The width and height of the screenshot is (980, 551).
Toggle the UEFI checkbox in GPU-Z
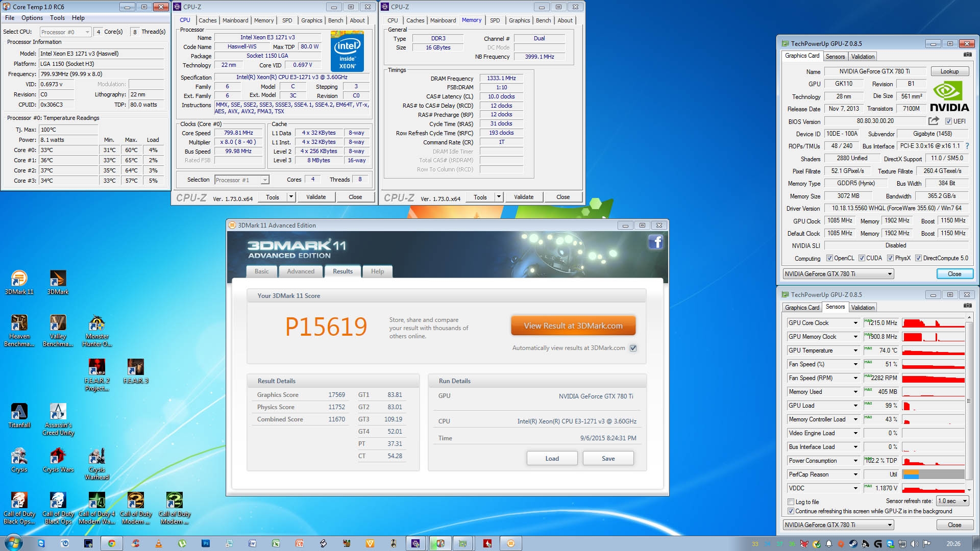(x=948, y=121)
